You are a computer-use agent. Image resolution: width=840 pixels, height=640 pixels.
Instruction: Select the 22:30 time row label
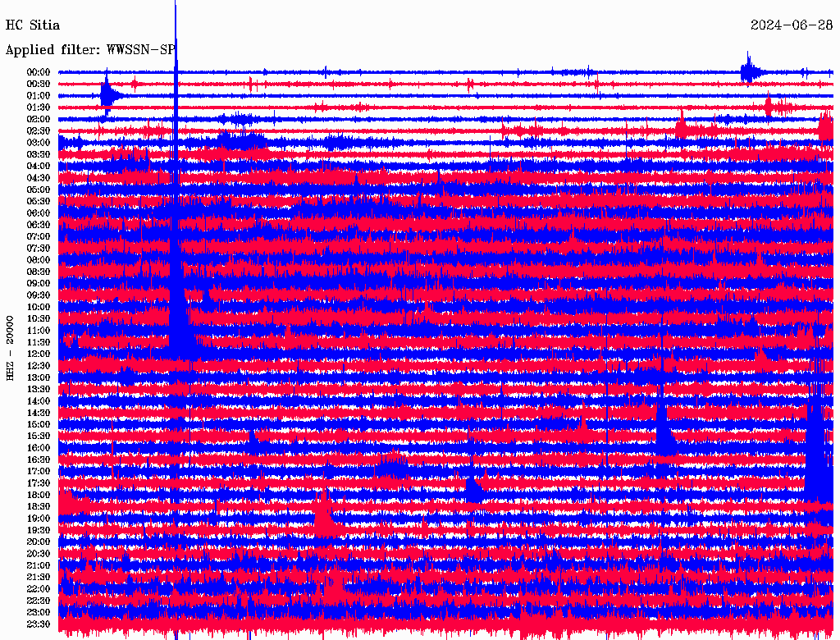pyautogui.click(x=39, y=601)
